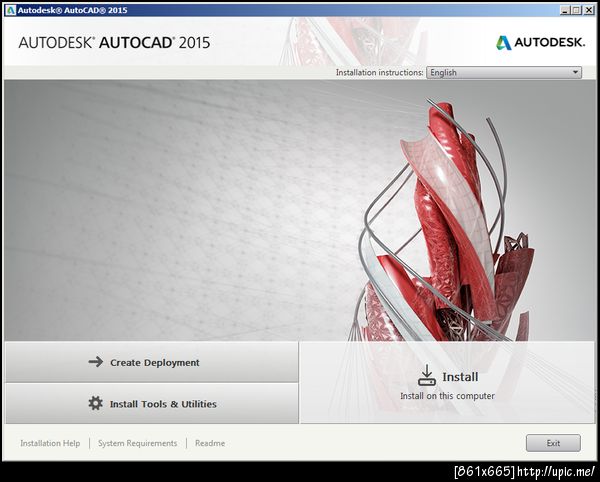Click the Install download icon
The height and width of the screenshot is (482, 600).
click(x=427, y=375)
